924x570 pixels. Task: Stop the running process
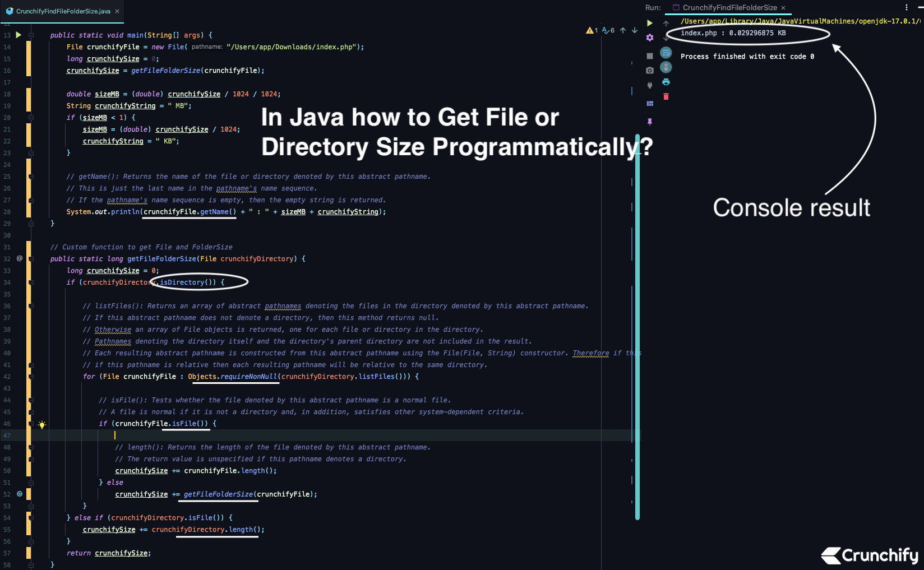click(650, 55)
